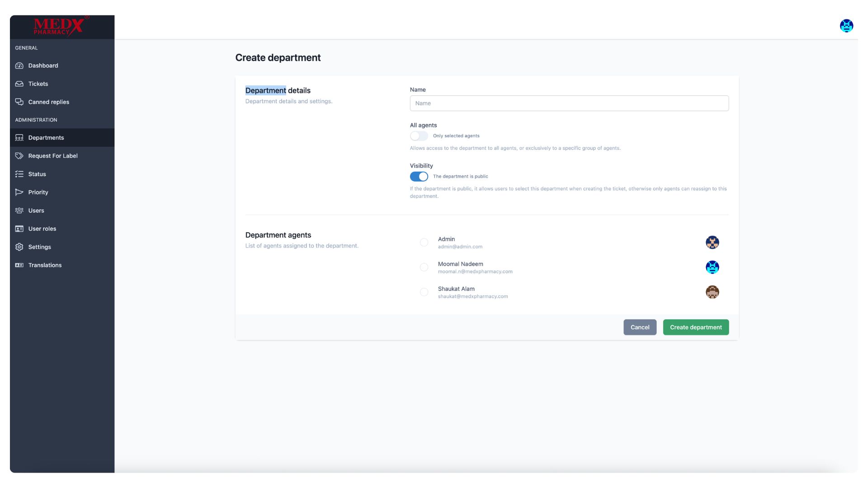The width and height of the screenshot is (868, 488).
Task: Click the Request For Label tag icon
Action: [19, 156]
